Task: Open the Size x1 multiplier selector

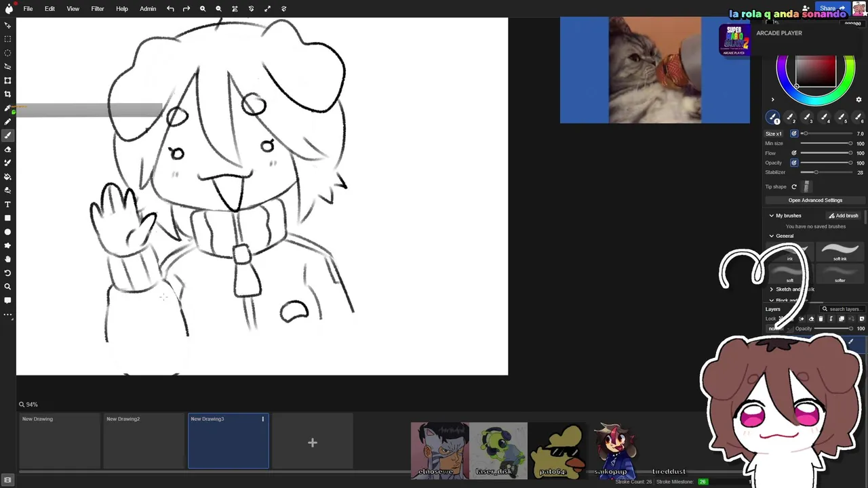Action: click(x=774, y=134)
